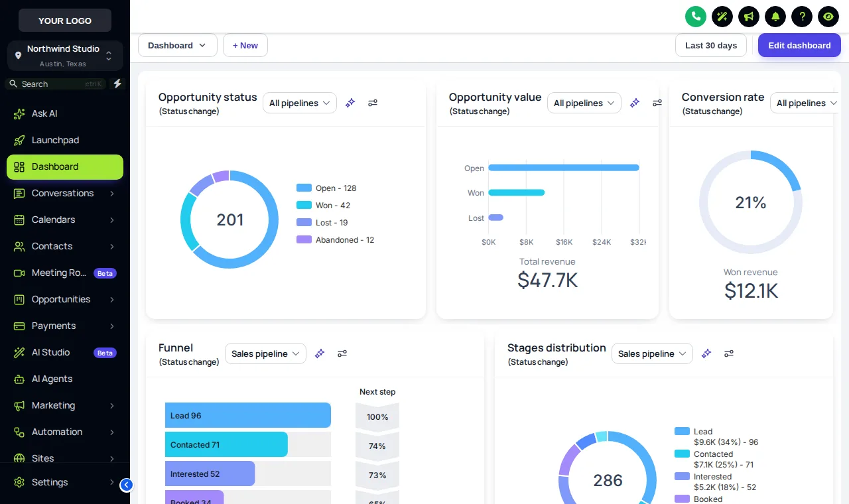Click the Won bar in Opportunity value chart
849x504 pixels.
517,192
